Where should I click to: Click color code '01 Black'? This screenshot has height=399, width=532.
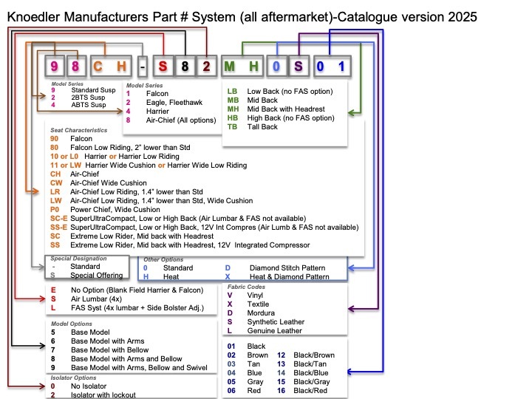[x=246, y=346]
